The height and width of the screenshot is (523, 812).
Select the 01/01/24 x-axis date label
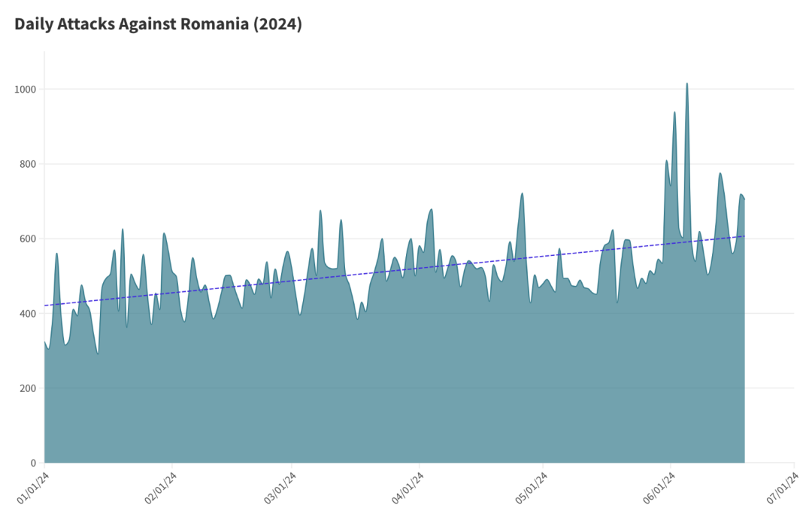pos(34,488)
